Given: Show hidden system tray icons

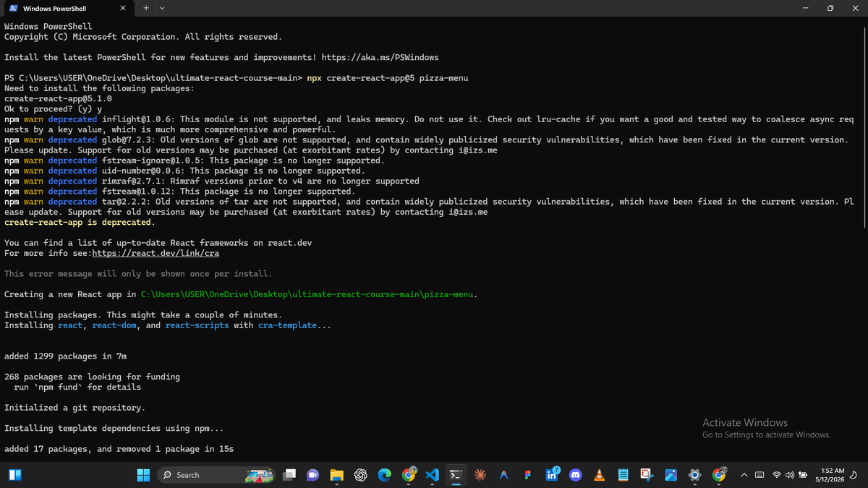Looking at the screenshot, I should pyautogui.click(x=743, y=475).
